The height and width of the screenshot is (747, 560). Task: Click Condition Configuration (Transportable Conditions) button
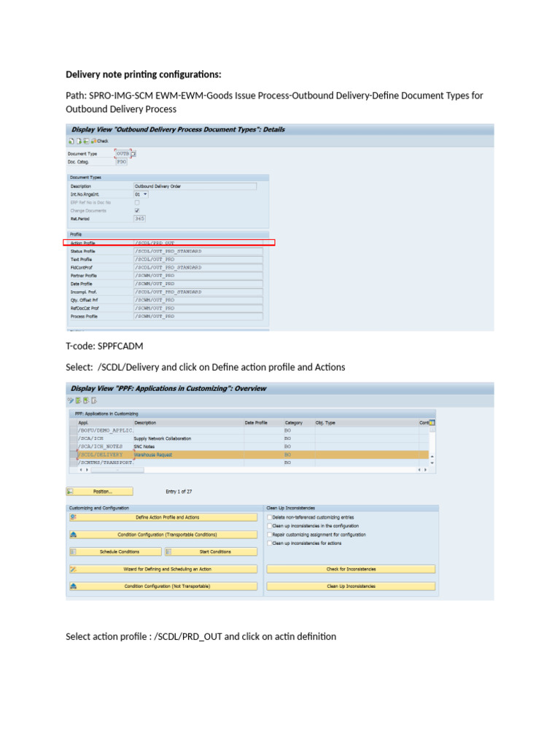click(x=163, y=535)
